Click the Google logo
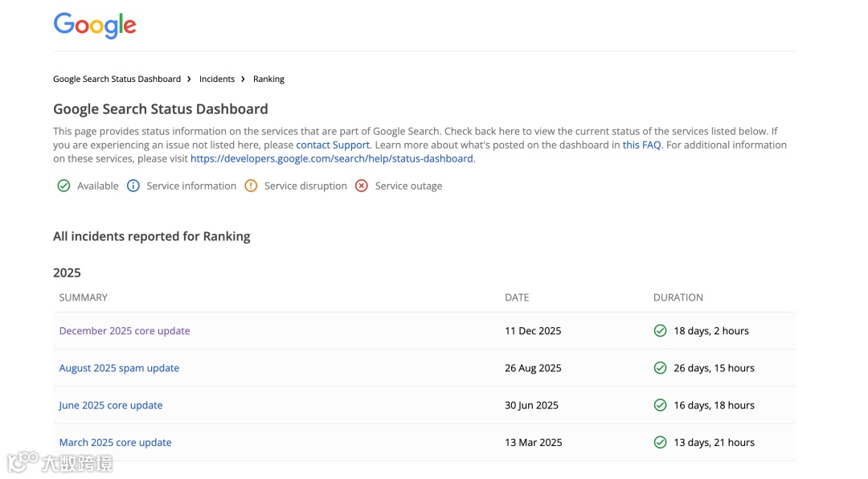The height and width of the screenshot is (479, 868). tap(95, 25)
